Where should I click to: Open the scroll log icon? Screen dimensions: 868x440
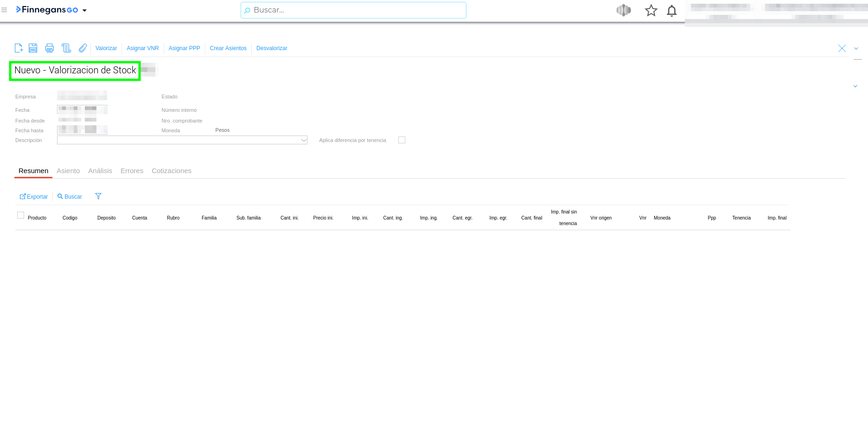[x=66, y=48]
